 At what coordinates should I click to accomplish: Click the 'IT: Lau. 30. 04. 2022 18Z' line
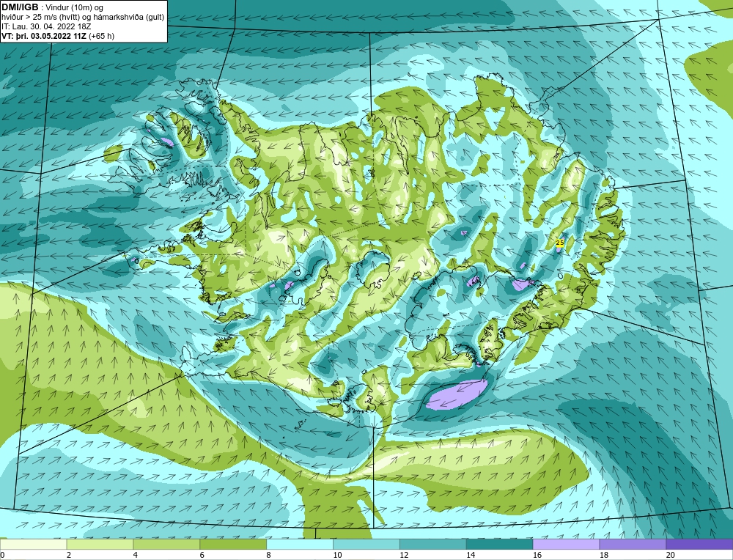point(47,26)
